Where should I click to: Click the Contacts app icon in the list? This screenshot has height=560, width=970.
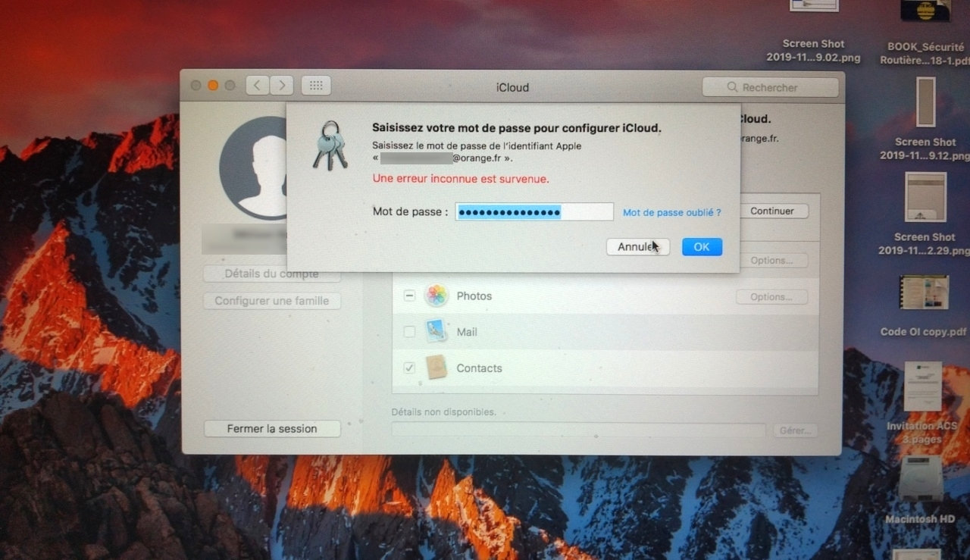[x=436, y=368]
